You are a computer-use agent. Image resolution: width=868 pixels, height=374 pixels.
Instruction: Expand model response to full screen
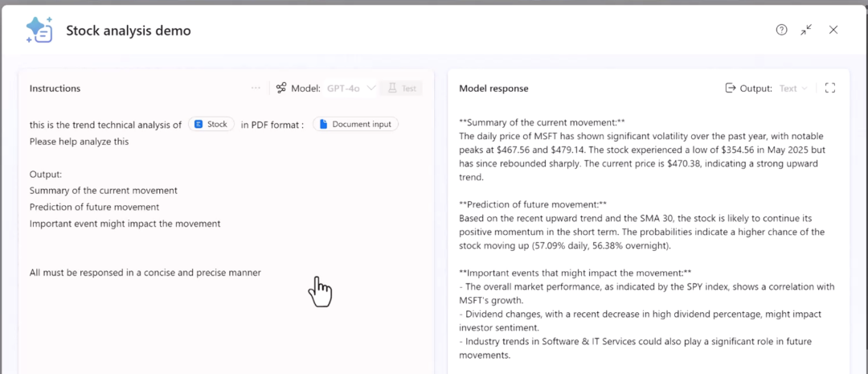pyautogui.click(x=830, y=88)
